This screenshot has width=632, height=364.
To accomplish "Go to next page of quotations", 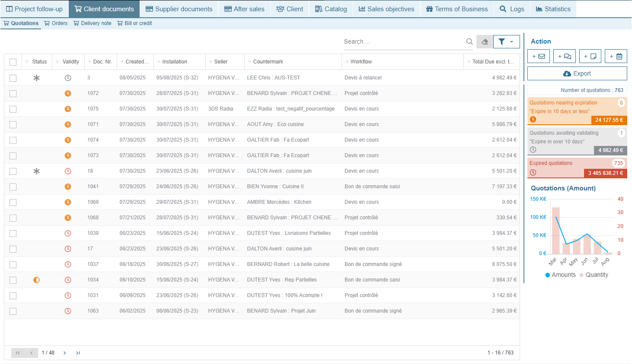I will point(64,353).
